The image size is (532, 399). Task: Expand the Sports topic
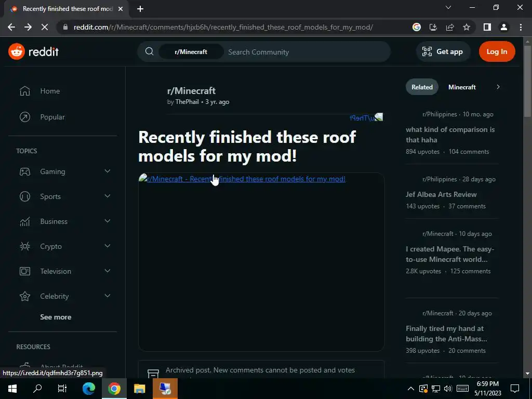[107, 196]
